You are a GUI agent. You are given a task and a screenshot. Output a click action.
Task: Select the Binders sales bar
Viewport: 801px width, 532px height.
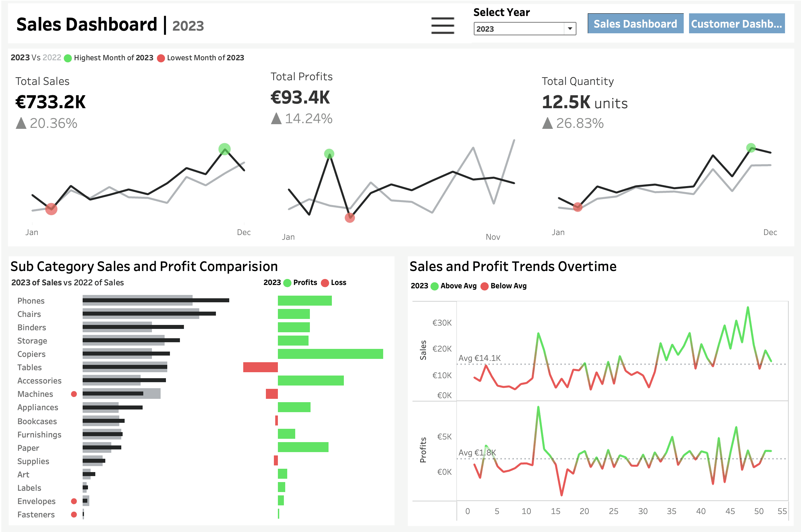(x=133, y=327)
